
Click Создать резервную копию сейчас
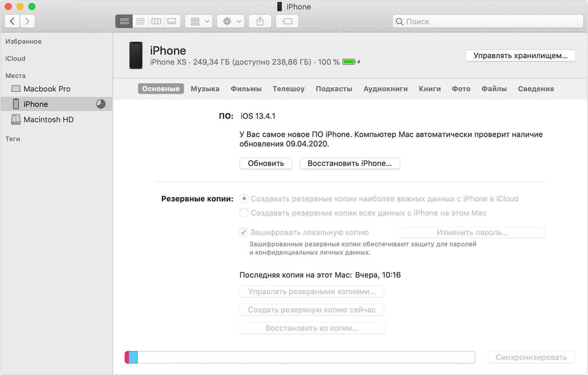click(312, 310)
